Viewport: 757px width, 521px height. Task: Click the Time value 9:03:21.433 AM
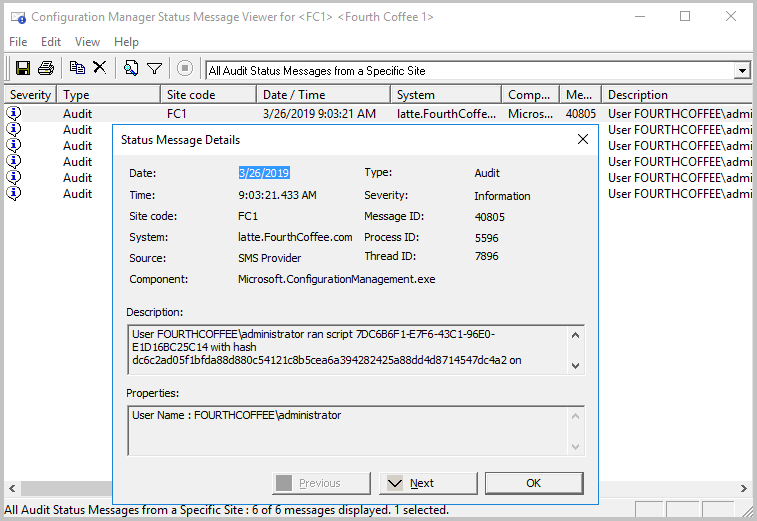277,195
